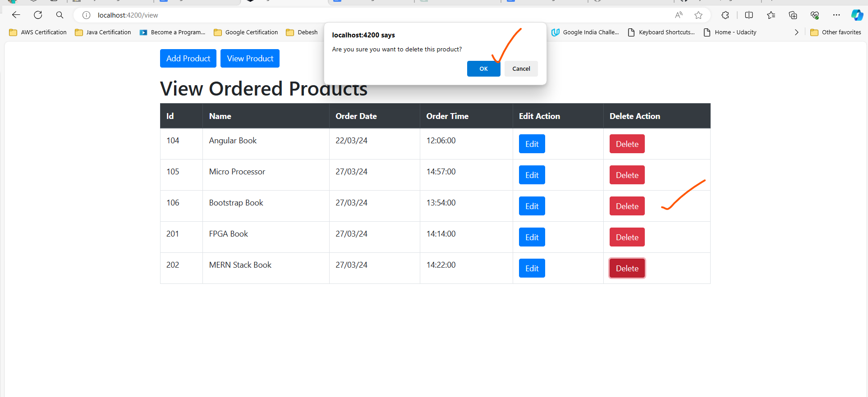Open Keyboard Shortcuts... bookmark

tap(661, 32)
